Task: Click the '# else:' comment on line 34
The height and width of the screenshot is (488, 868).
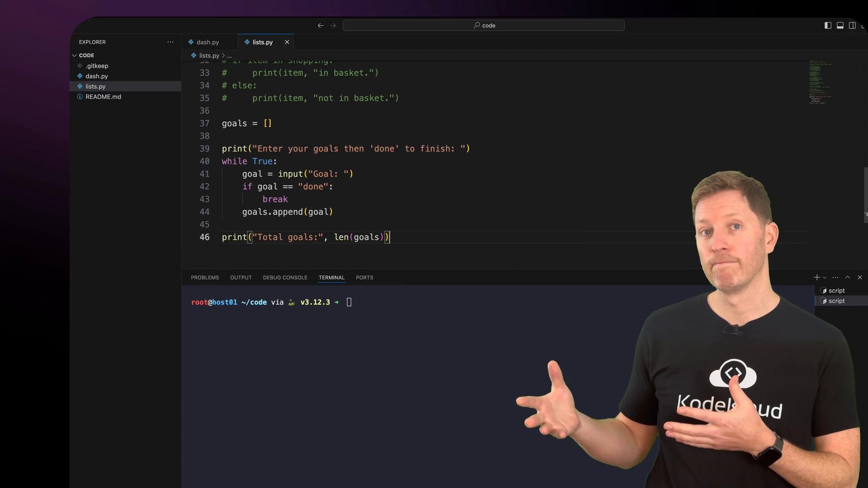Action: 239,85
